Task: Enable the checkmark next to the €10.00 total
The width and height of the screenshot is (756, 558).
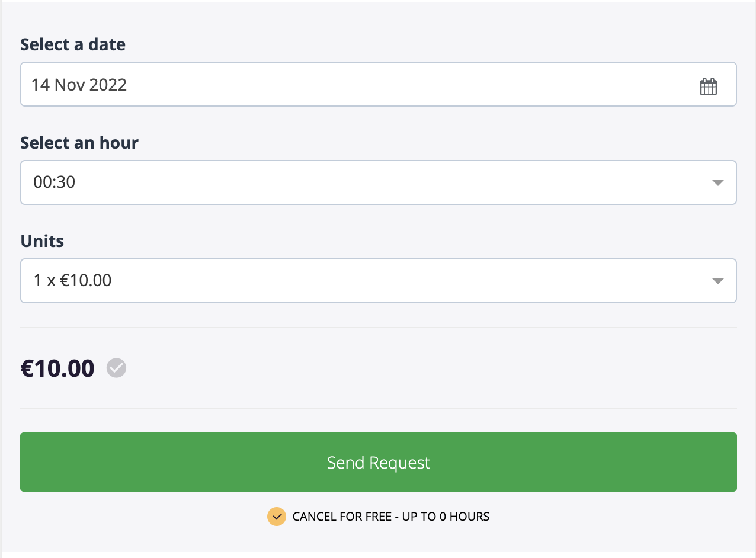Action: (x=116, y=368)
